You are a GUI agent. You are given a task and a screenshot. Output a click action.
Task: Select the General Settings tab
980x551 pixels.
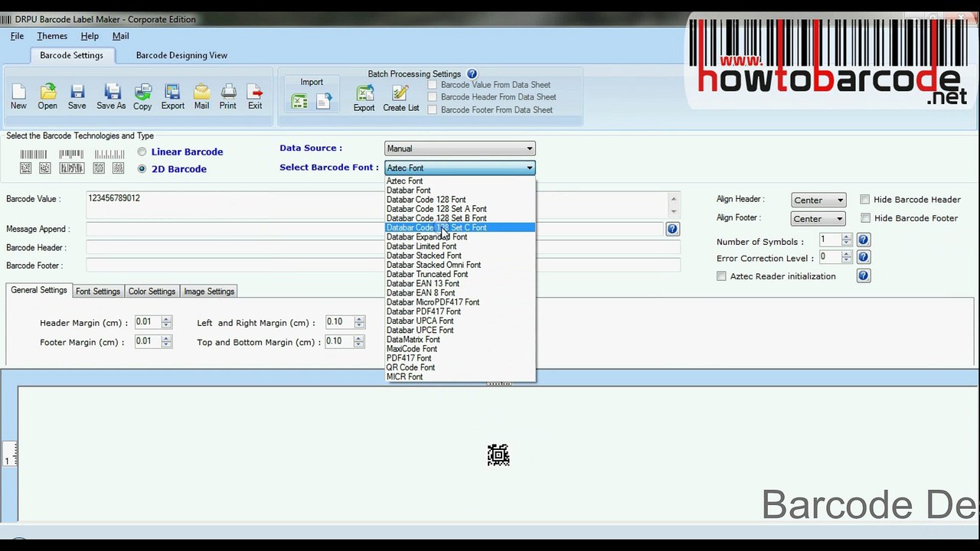point(39,291)
